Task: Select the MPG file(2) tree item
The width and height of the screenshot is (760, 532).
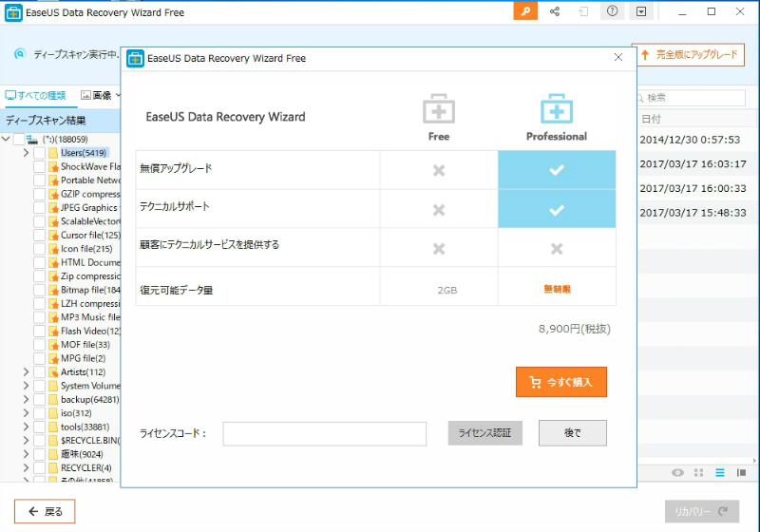Action: pos(83,358)
